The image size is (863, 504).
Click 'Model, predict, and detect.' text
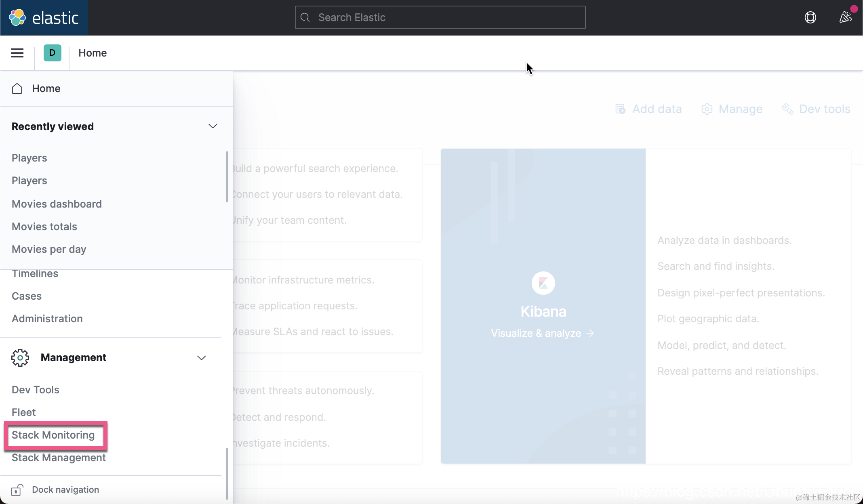coord(722,345)
